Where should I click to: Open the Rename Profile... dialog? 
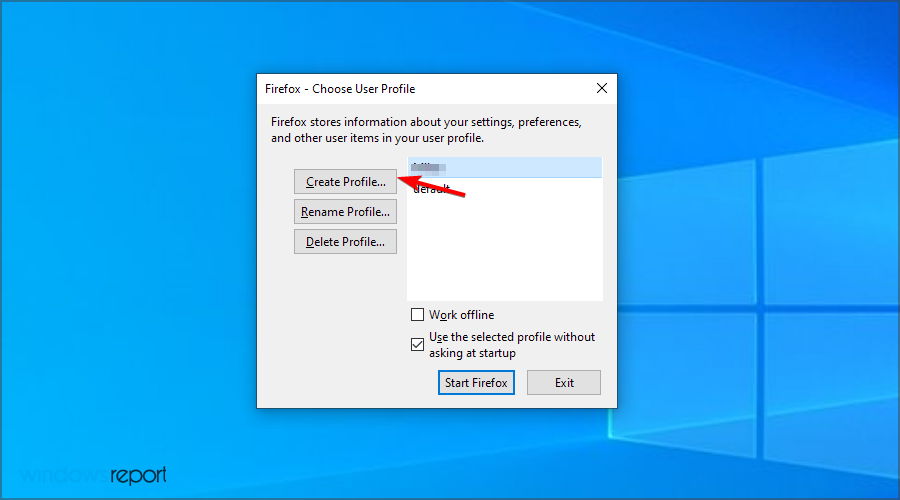(x=346, y=212)
